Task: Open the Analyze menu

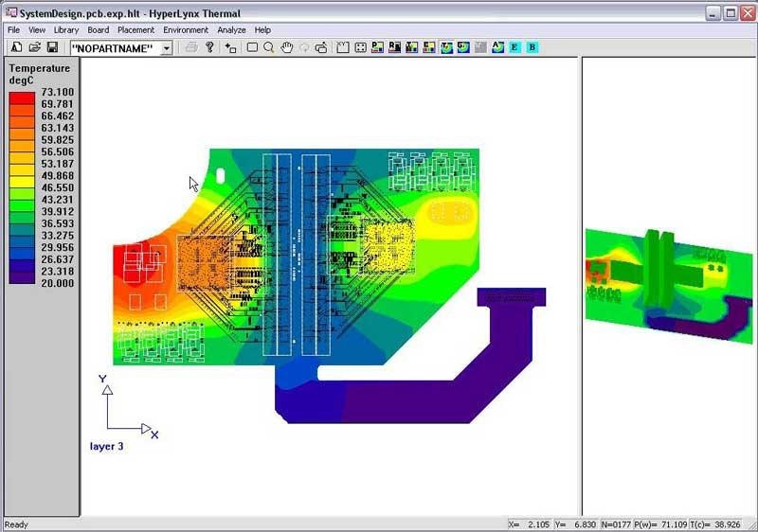Action: (x=231, y=30)
